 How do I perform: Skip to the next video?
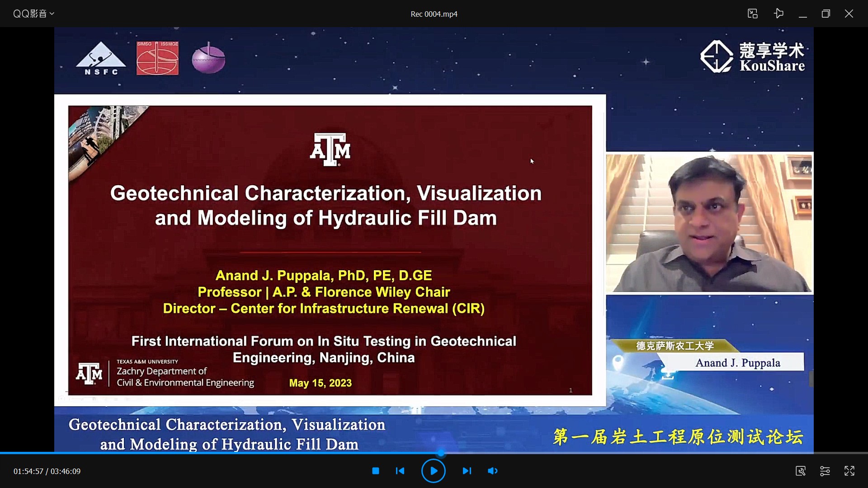click(x=467, y=471)
